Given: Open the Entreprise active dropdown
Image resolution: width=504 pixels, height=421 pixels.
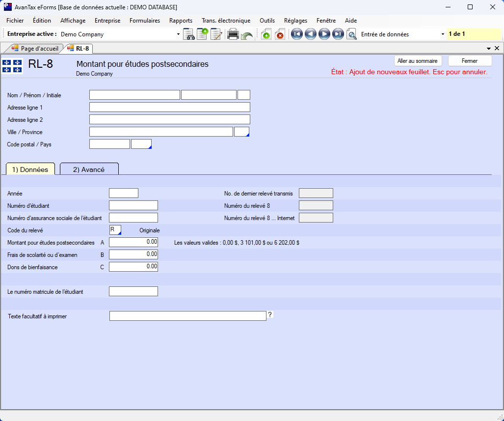Looking at the screenshot, I should point(178,34).
